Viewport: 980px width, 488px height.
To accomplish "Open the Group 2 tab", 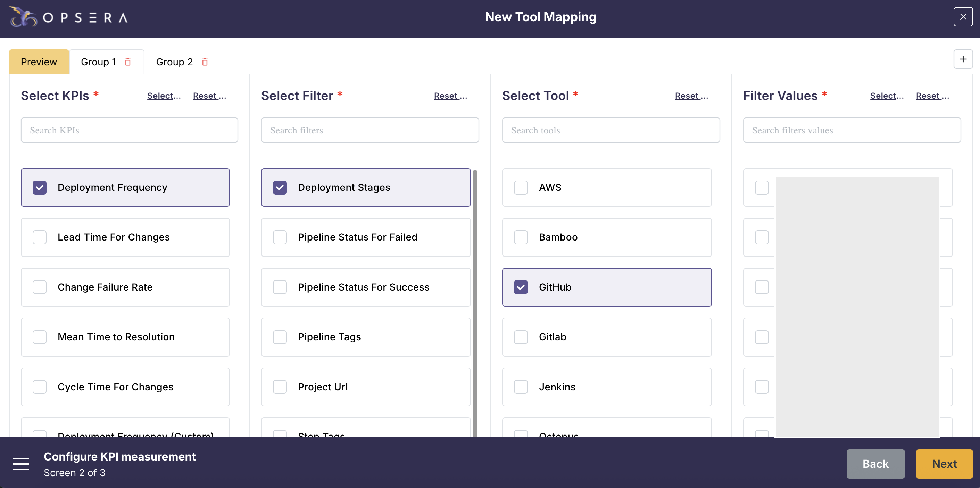I will click(x=174, y=62).
